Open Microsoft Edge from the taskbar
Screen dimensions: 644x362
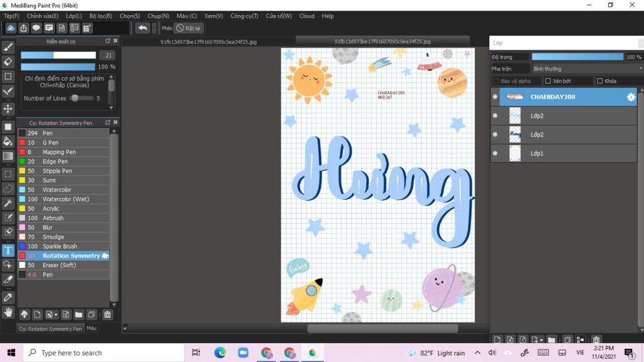pyautogui.click(x=219, y=353)
